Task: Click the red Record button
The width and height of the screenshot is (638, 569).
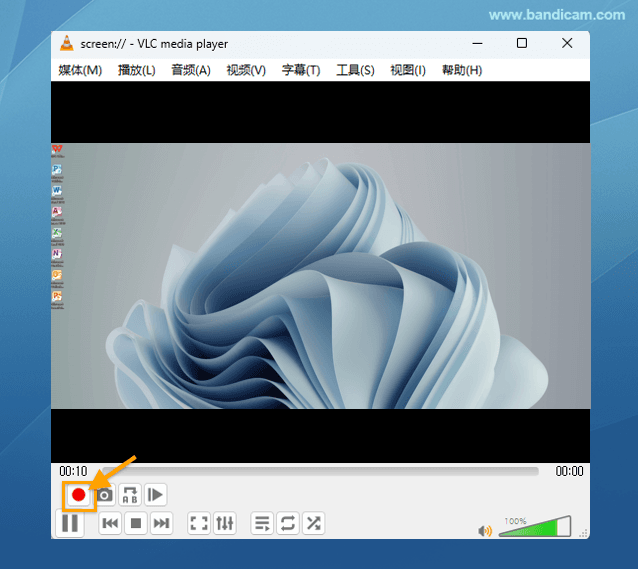Action: tap(79, 495)
